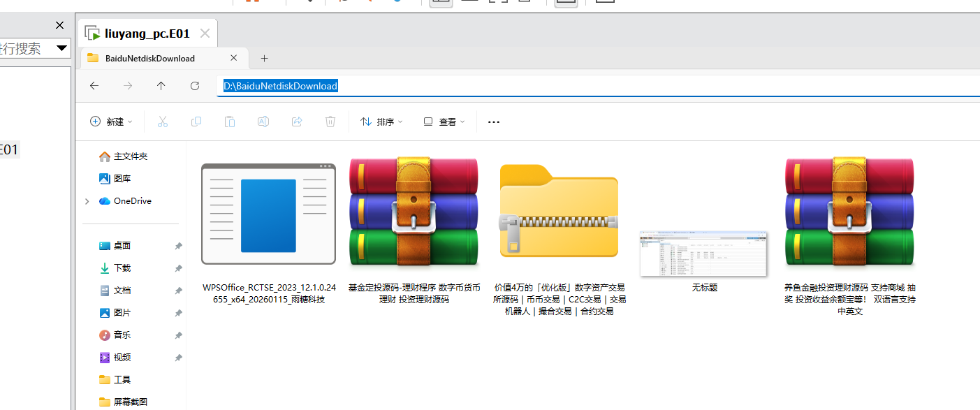Close the left search panel

tap(59, 25)
